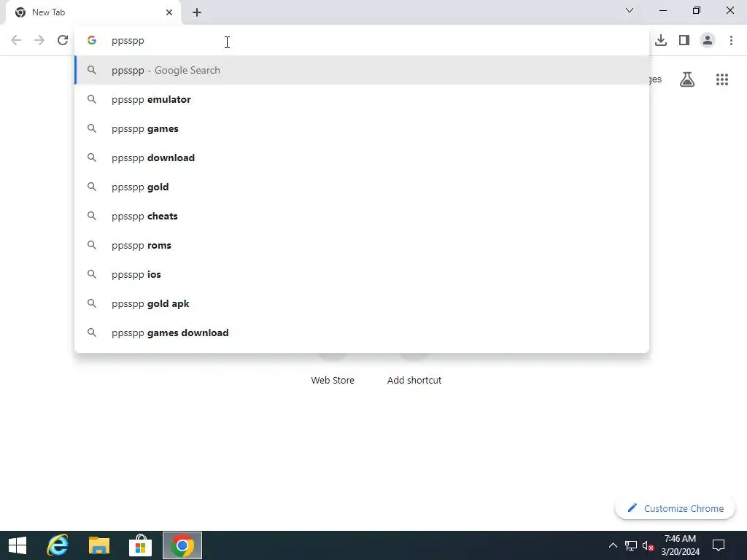The height and width of the screenshot is (560, 747).
Task: Open the Windows Start menu
Action: [x=18, y=545]
